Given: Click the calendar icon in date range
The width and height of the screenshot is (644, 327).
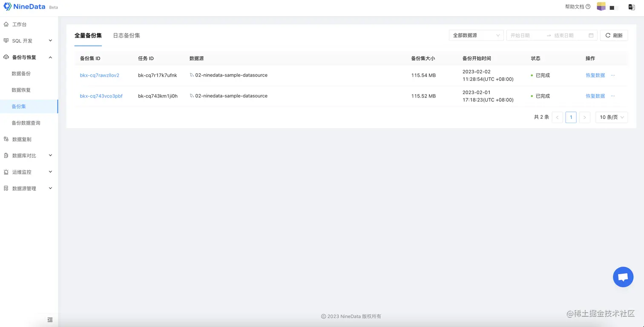Looking at the screenshot, I should 591,35.
